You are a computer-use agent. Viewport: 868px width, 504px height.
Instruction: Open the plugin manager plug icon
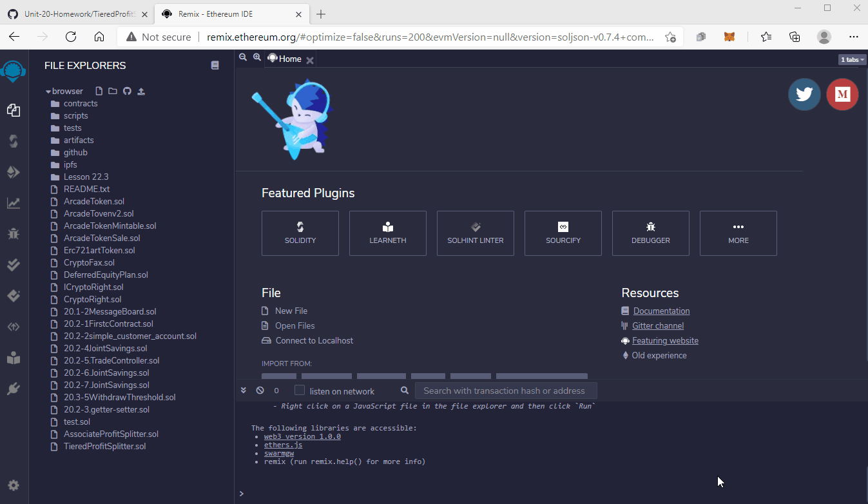click(14, 389)
